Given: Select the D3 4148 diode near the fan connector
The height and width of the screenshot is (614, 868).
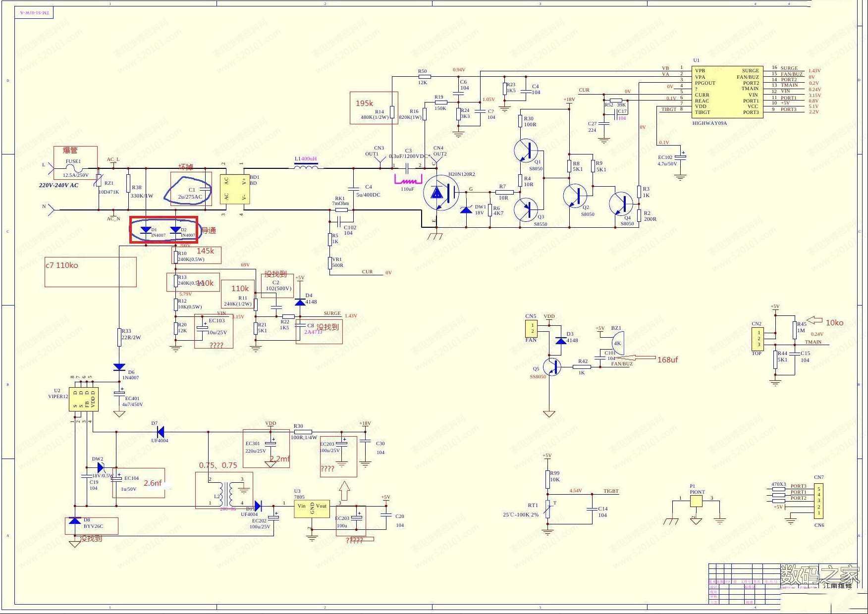Looking at the screenshot, I should (x=561, y=341).
